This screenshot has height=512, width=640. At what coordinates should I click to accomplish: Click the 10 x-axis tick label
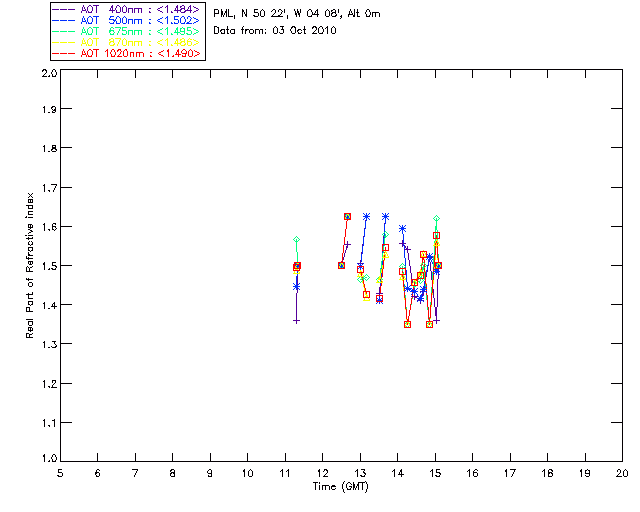(x=248, y=473)
